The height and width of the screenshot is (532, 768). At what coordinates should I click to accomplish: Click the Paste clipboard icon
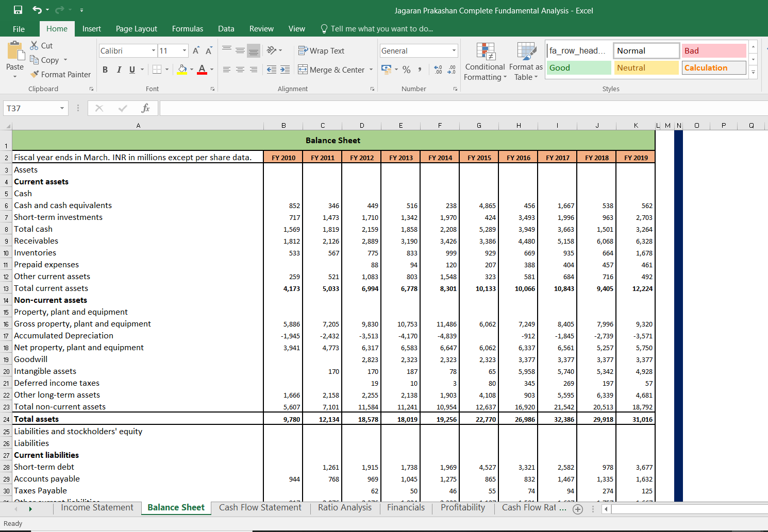[15, 51]
